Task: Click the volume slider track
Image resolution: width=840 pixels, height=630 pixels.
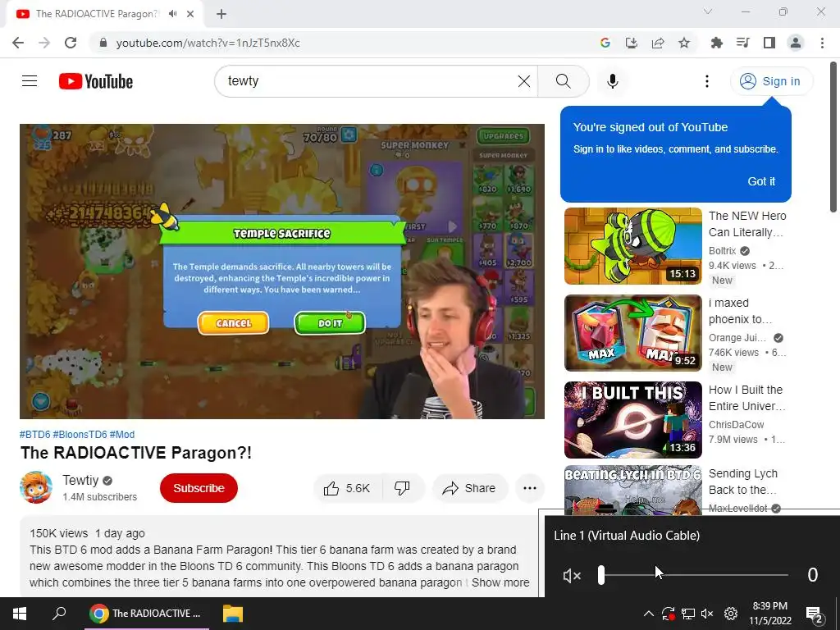Action: (x=693, y=575)
